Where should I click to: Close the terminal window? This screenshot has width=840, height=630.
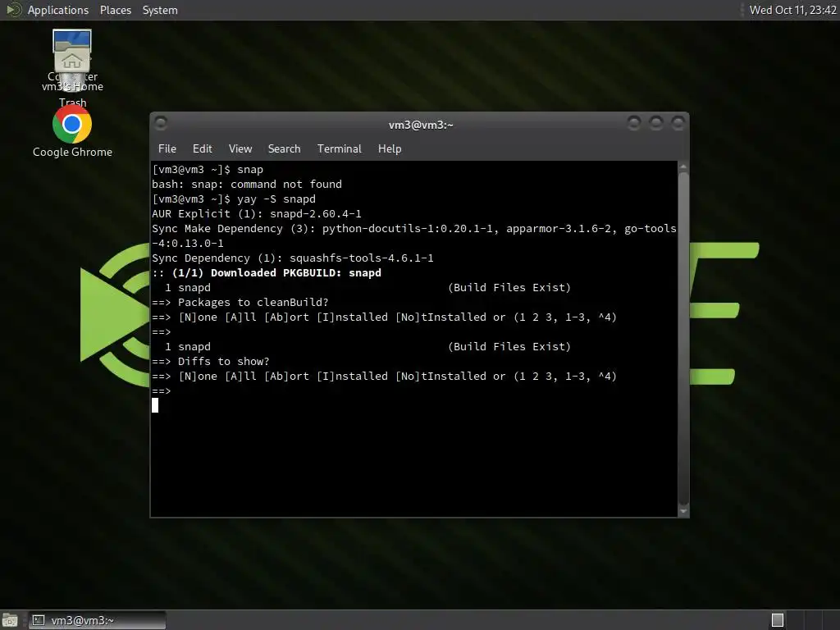click(x=678, y=124)
